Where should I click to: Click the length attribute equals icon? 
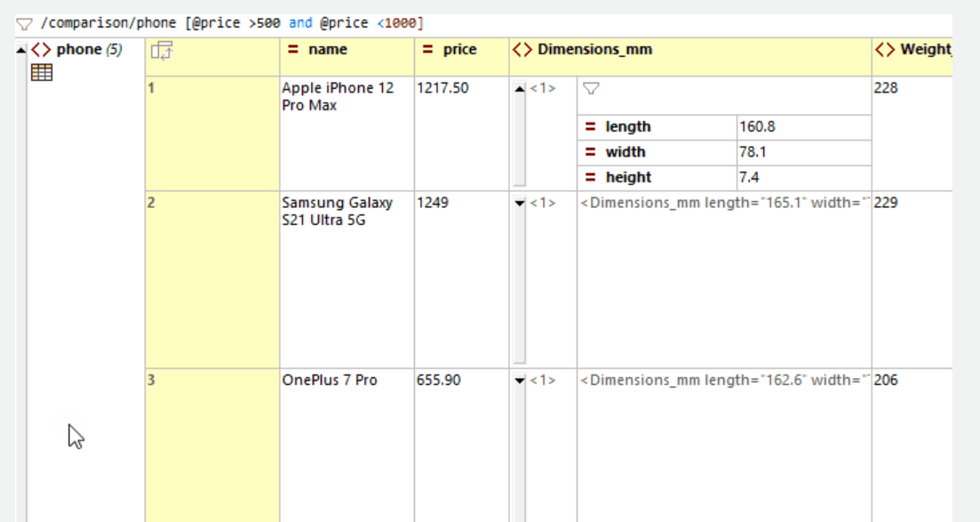pyautogui.click(x=590, y=126)
